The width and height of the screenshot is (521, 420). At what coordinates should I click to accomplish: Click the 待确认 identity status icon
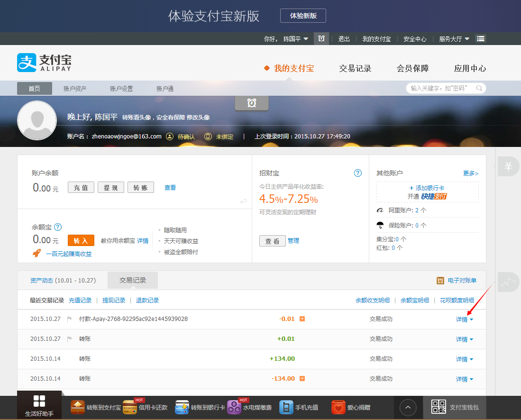tap(170, 137)
